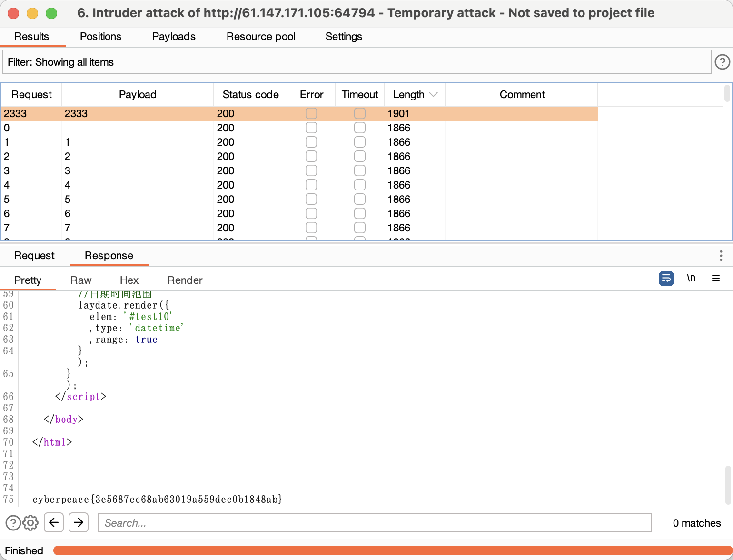Open the Resource pool tab
Screen dimensions: 733x560
[x=261, y=37]
